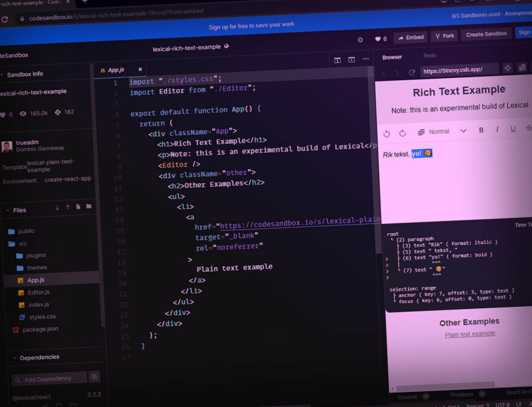Switch to the Browser tab

392,57
